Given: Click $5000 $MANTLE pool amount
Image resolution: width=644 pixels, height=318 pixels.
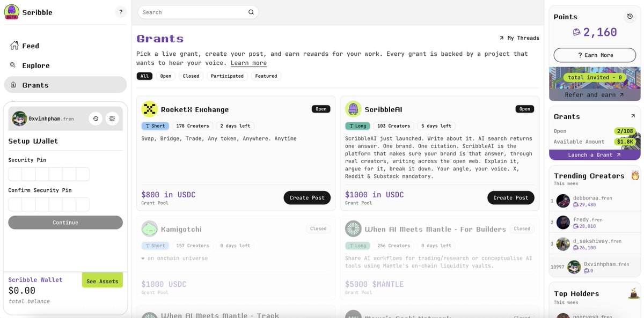Looking at the screenshot, I should click(374, 284).
